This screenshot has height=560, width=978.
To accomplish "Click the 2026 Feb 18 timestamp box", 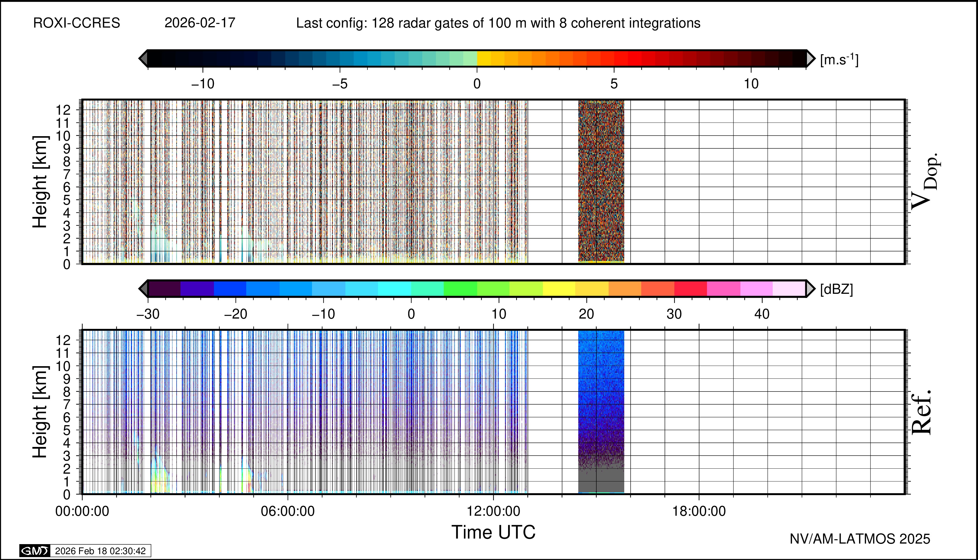I will 100,551.
